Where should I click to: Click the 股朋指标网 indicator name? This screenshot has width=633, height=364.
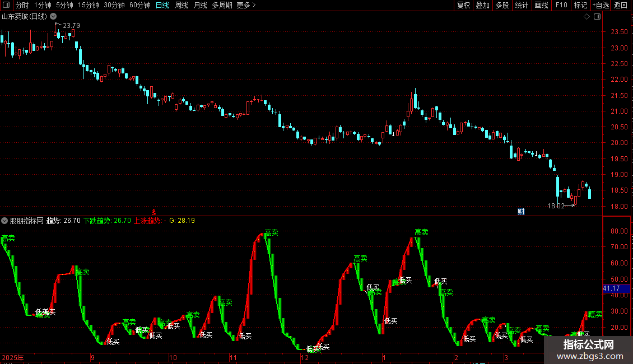coord(27,221)
